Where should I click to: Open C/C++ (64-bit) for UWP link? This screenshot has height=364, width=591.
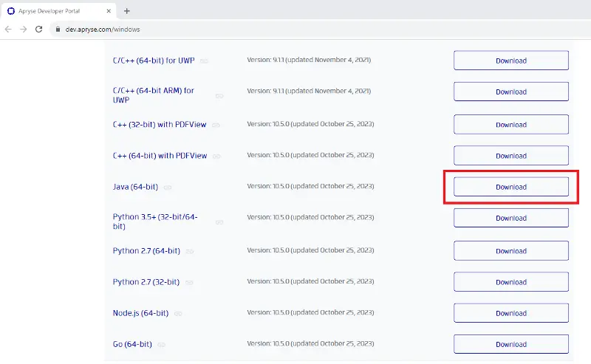[x=154, y=61]
